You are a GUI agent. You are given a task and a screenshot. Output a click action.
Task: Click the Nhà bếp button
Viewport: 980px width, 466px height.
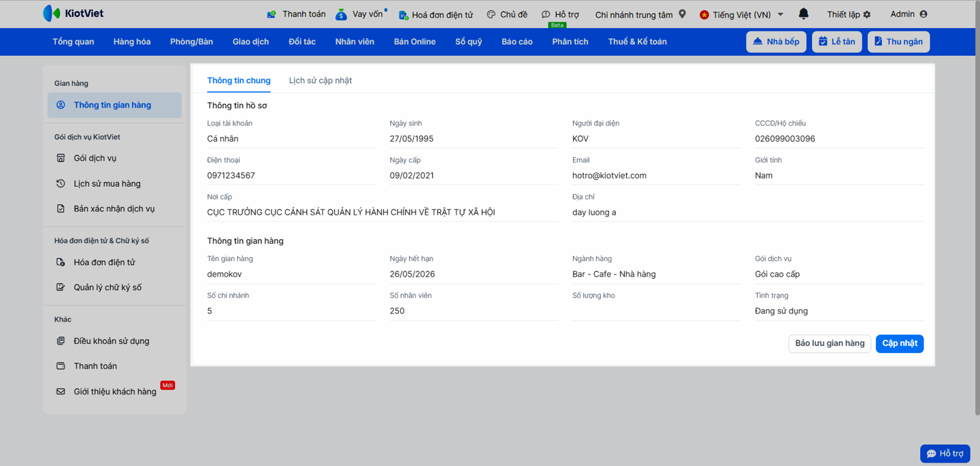click(776, 42)
